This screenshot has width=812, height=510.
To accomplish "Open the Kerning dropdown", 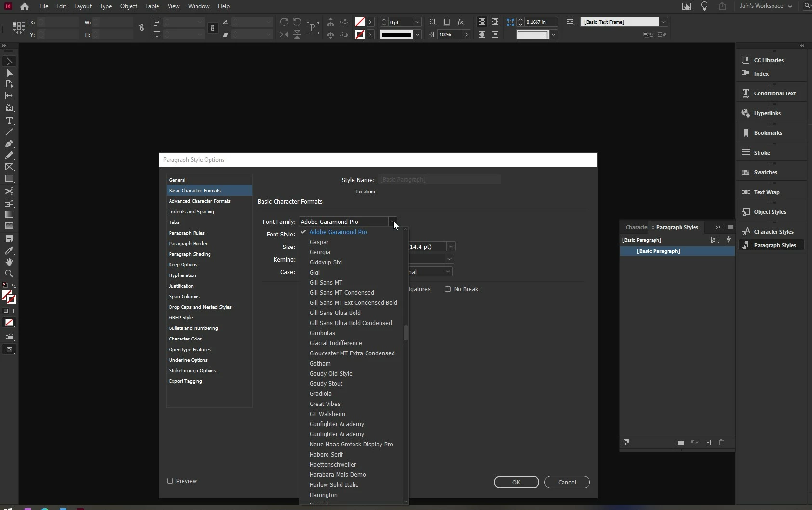I will coord(449,259).
